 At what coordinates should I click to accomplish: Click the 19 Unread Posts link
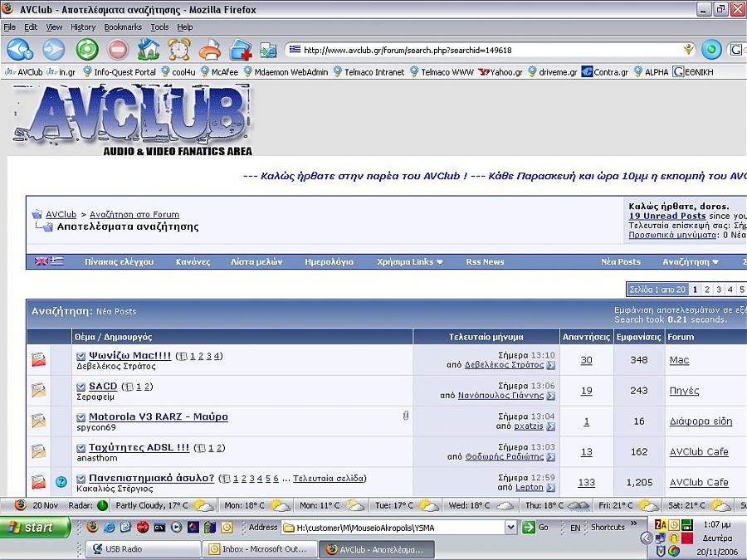pyautogui.click(x=667, y=216)
